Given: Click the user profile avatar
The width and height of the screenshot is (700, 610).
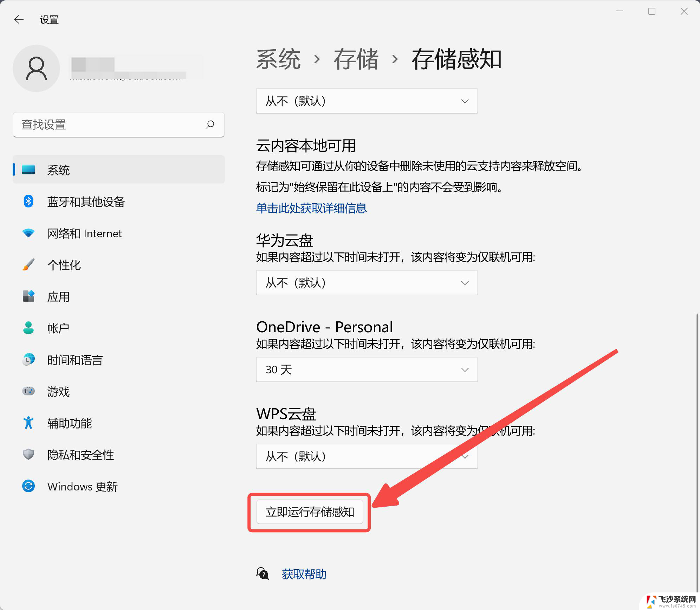Looking at the screenshot, I should point(36,68).
